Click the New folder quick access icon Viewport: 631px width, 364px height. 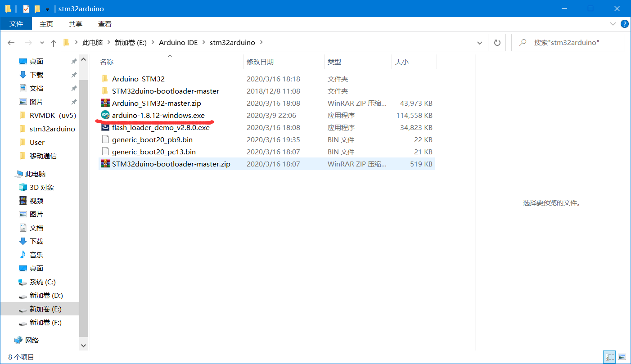(37, 9)
